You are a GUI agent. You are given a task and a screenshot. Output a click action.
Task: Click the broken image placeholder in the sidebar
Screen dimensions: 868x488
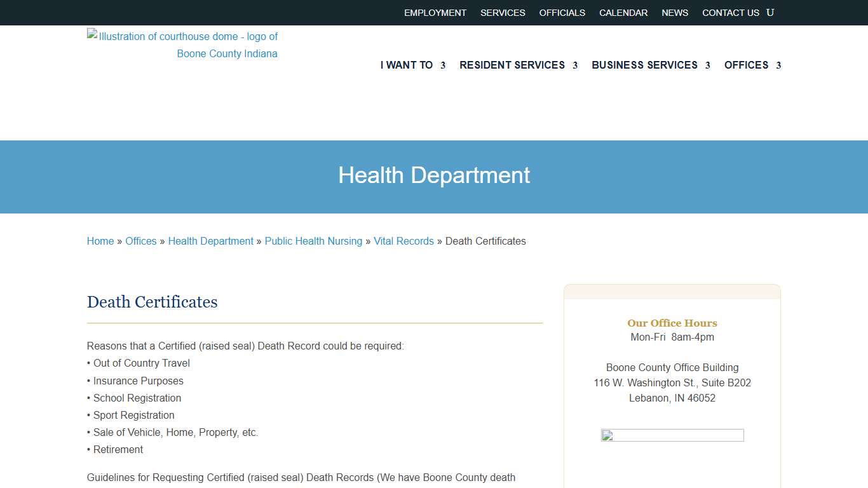672,436
